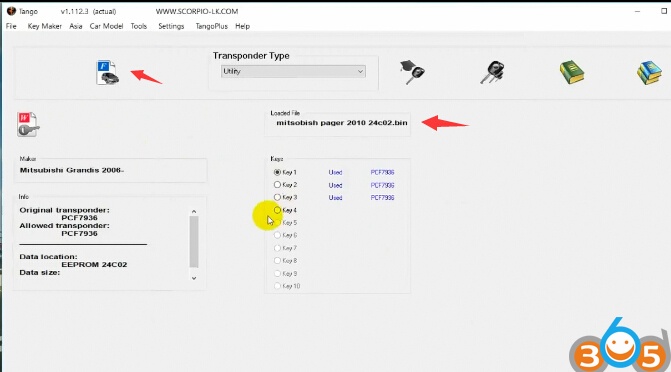Open the load car file icon
Viewport: 671px width, 372px height.
[107, 72]
